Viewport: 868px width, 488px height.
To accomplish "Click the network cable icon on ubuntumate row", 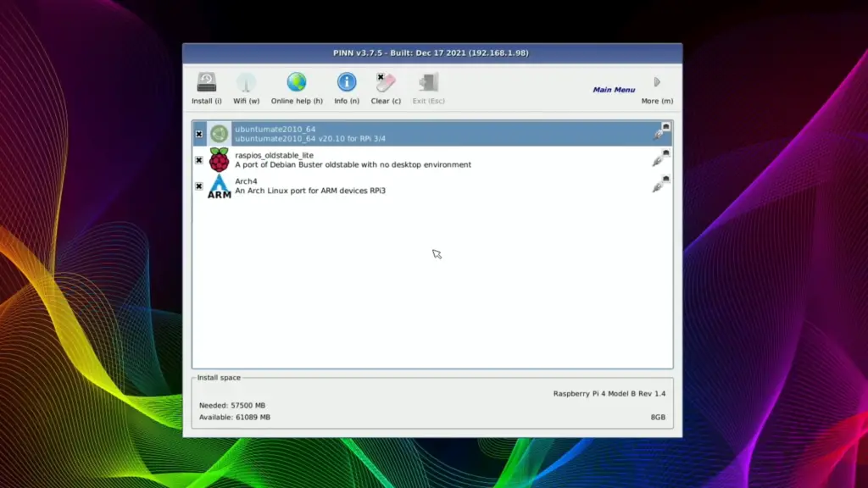I will tap(661, 131).
